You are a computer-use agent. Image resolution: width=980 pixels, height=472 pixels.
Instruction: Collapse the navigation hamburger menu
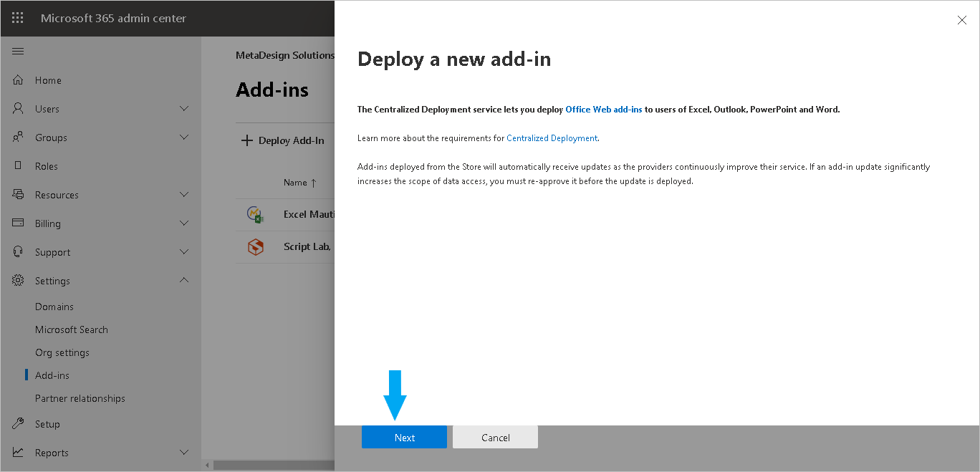point(19,51)
